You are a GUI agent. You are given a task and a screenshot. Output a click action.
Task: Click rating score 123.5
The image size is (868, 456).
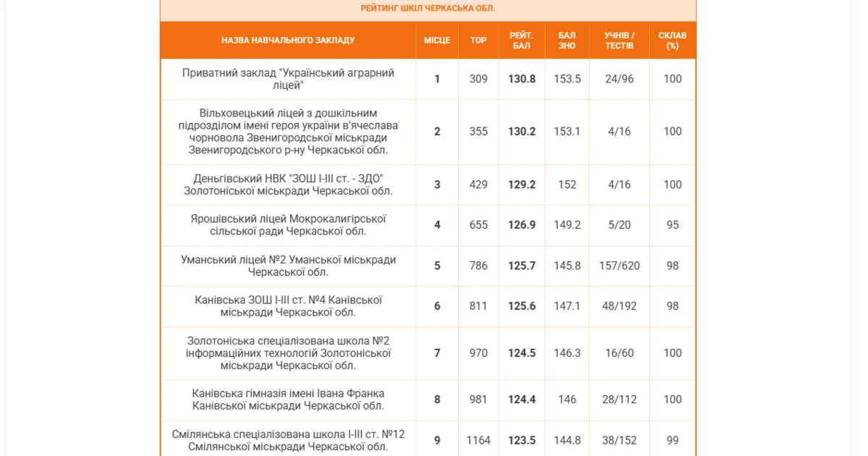(x=522, y=440)
